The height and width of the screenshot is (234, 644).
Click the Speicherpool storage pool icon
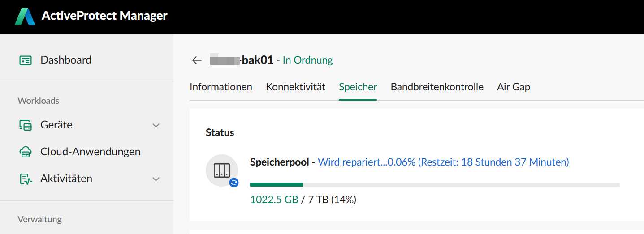(222, 170)
